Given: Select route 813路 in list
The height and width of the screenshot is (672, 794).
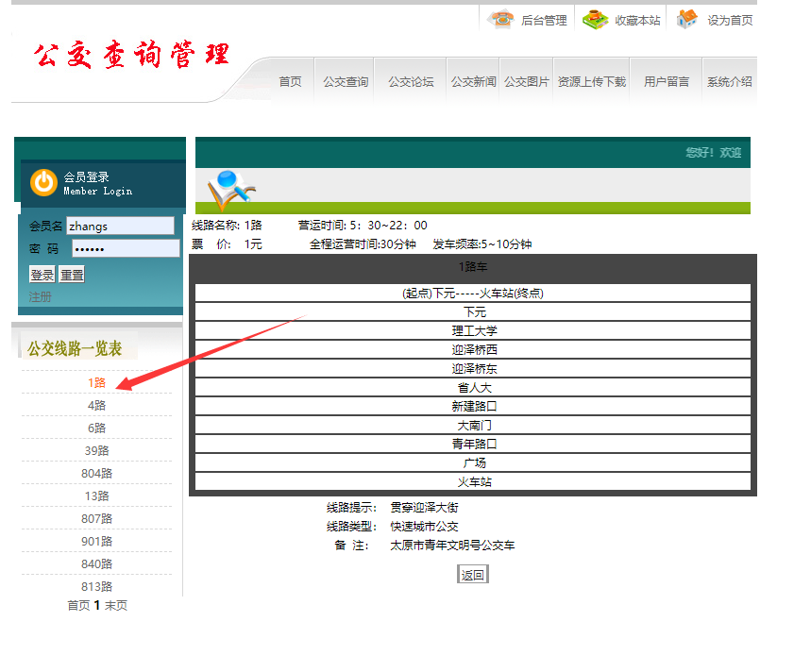Looking at the screenshot, I should click(x=96, y=587).
